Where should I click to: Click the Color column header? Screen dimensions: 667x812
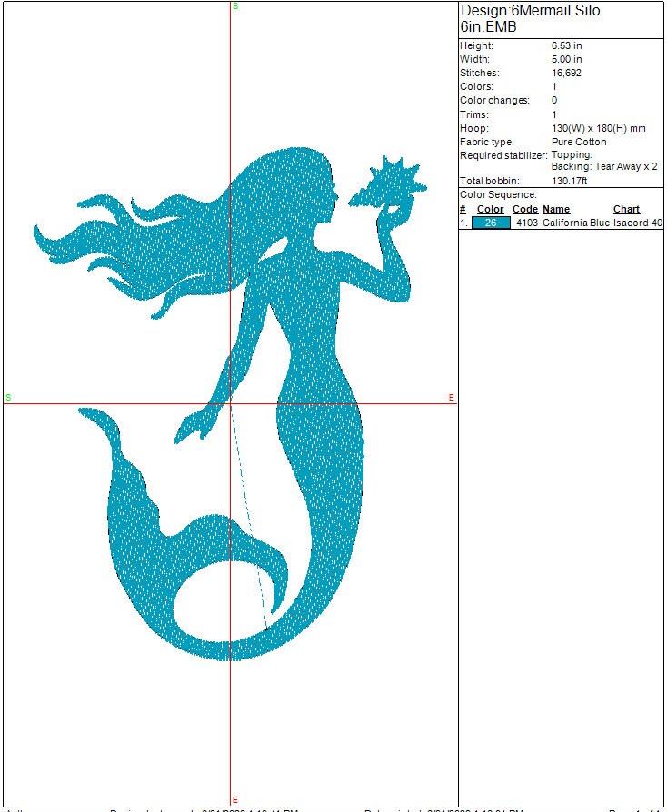click(491, 209)
